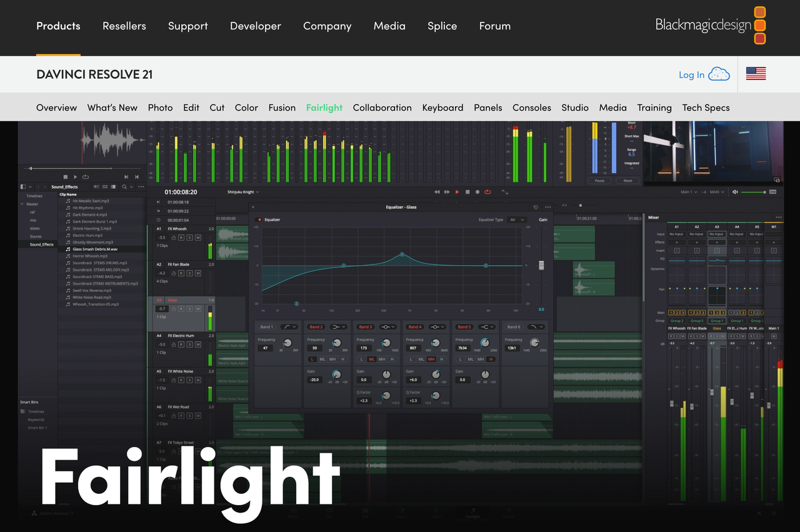
Task: Open the Shinjuku Knight timeline dropdown
Action: coord(243,192)
